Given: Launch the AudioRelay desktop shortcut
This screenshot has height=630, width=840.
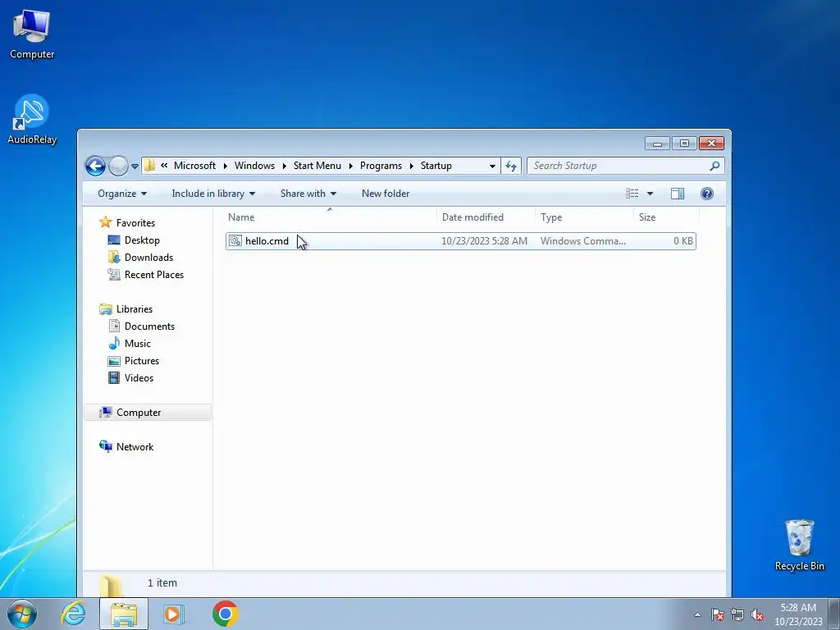Looking at the screenshot, I should [x=32, y=119].
